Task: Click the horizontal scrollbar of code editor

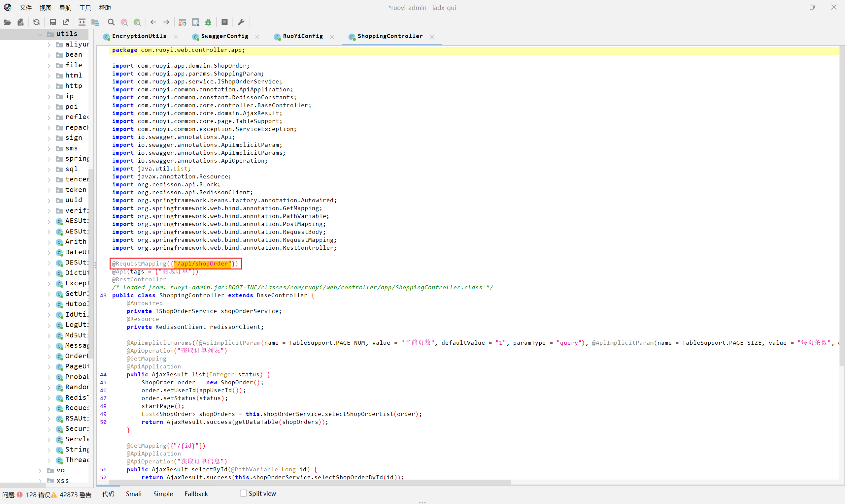Action: (309, 482)
